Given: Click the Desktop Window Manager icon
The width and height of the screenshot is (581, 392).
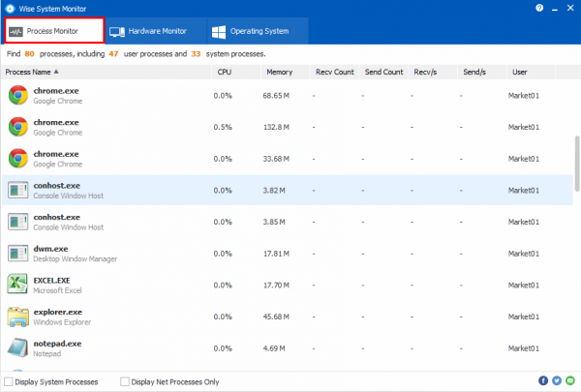Looking at the screenshot, I should coord(17,254).
